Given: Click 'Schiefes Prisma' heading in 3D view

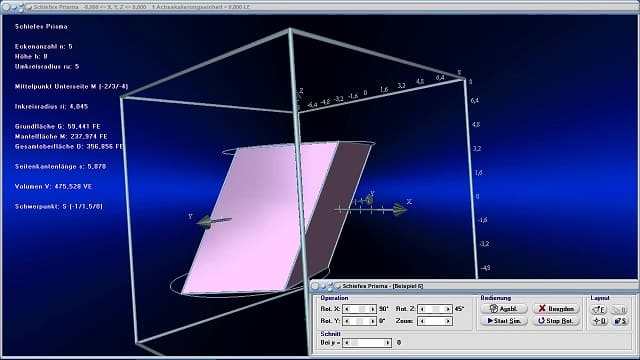Looking at the screenshot, I should tap(41, 27).
